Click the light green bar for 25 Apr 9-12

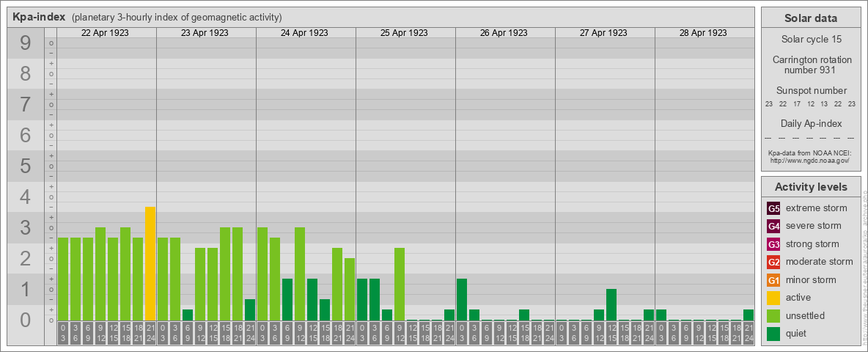coord(399,285)
